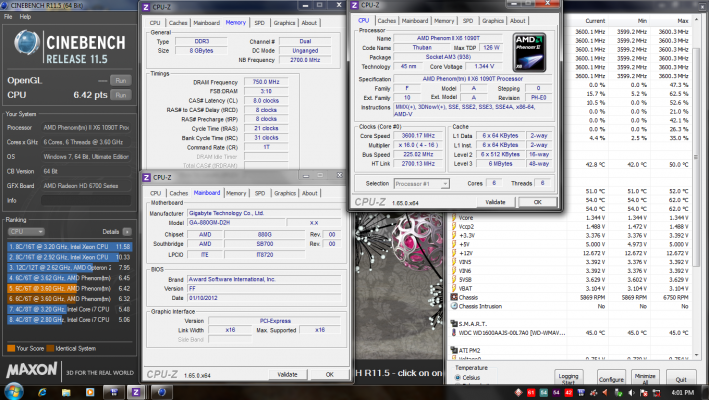Click the Logging Start button
The height and width of the screenshot is (400, 709).
568,377
